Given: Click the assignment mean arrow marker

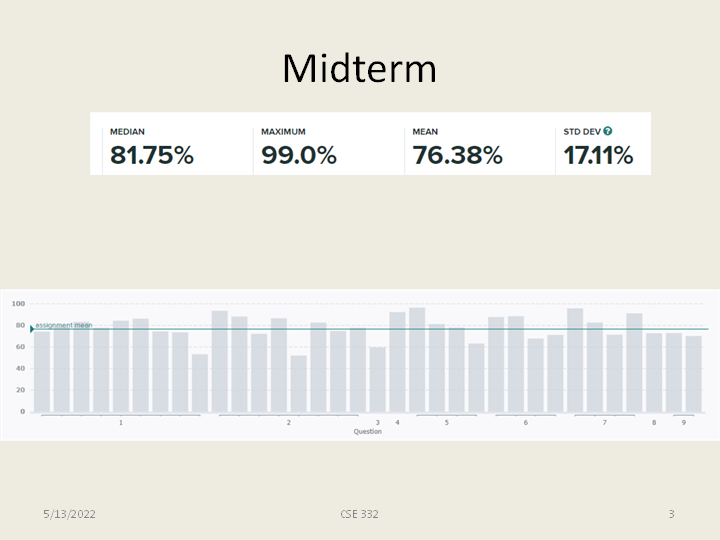Looking at the screenshot, I should point(32,329).
